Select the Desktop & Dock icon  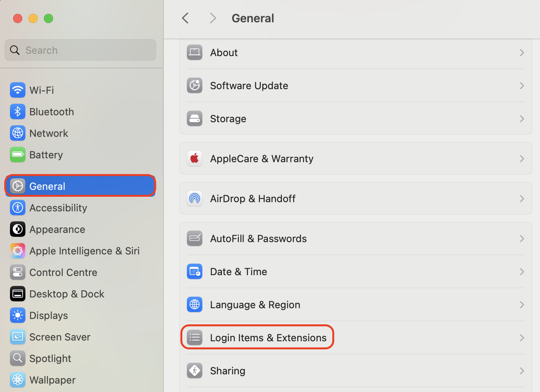(x=18, y=294)
